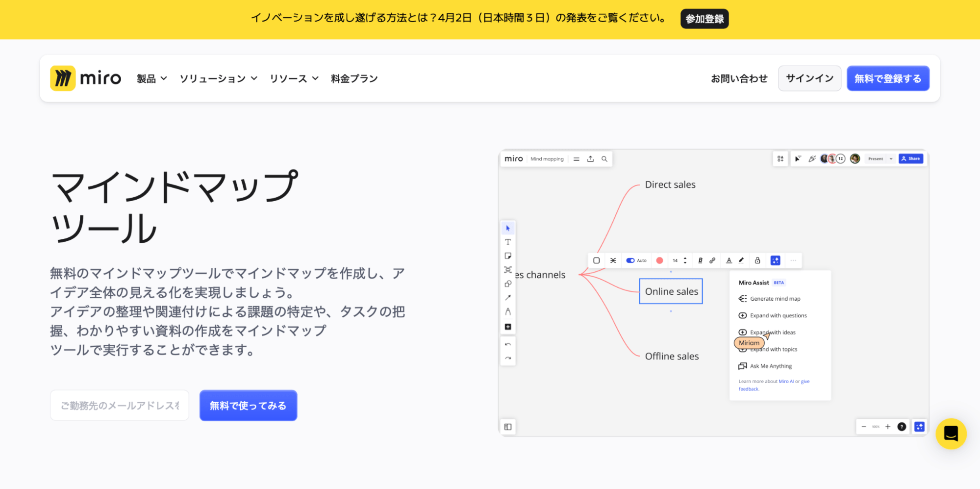Click the zoom out minus icon
The image size is (980, 489).
pyautogui.click(x=864, y=427)
